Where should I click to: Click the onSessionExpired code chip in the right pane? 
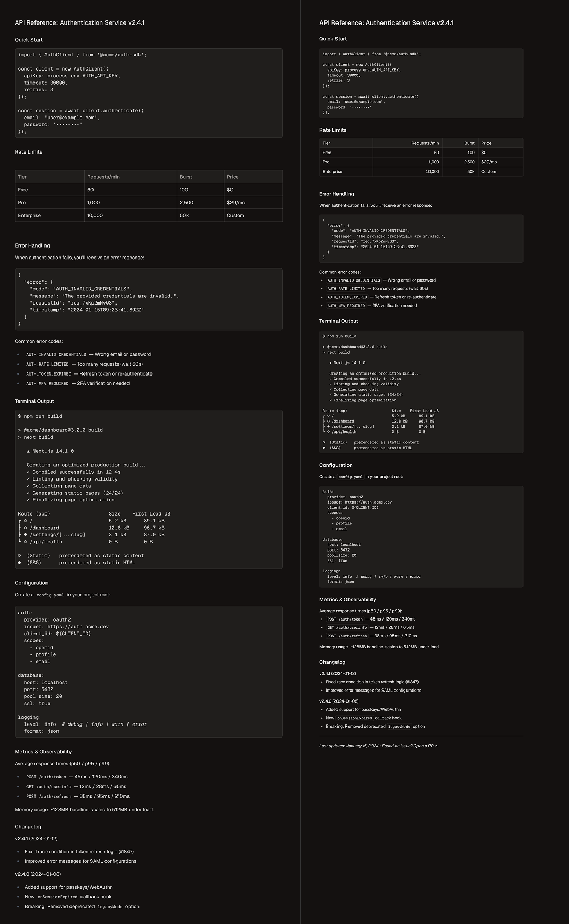(354, 718)
